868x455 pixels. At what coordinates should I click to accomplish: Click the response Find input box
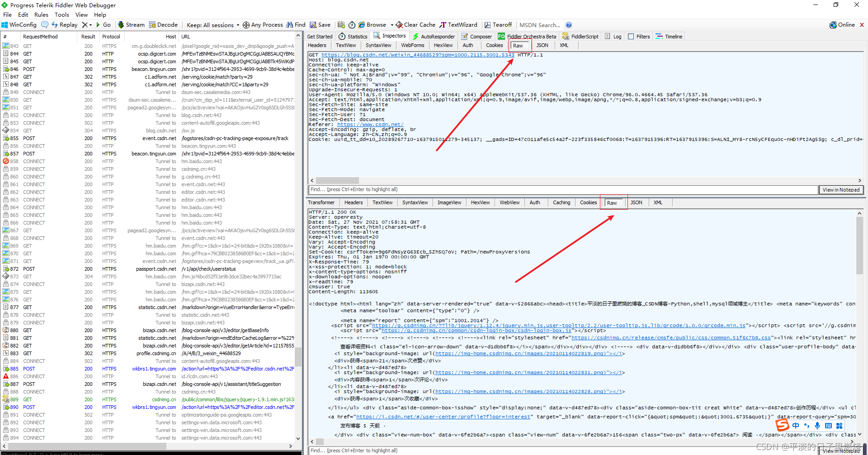tap(563, 450)
